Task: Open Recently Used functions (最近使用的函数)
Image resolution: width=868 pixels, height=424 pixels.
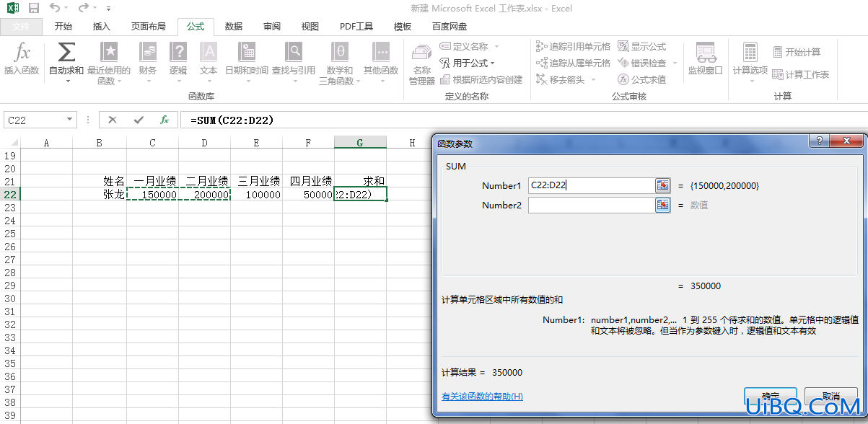Action: (109, 63)
